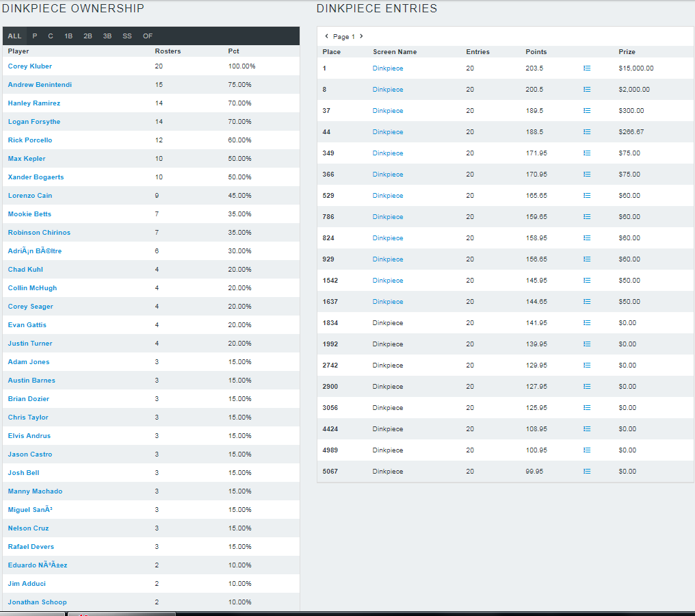The image size is (695, 616).
Task: Open Robinson Chirinos player link
Action: tap(39, 233)
